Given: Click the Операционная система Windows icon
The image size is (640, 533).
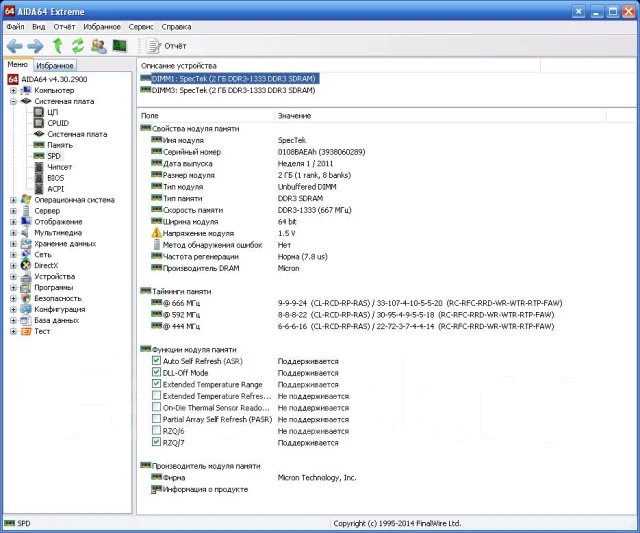Looking at the screenshot, I should (x=26, y=200).
